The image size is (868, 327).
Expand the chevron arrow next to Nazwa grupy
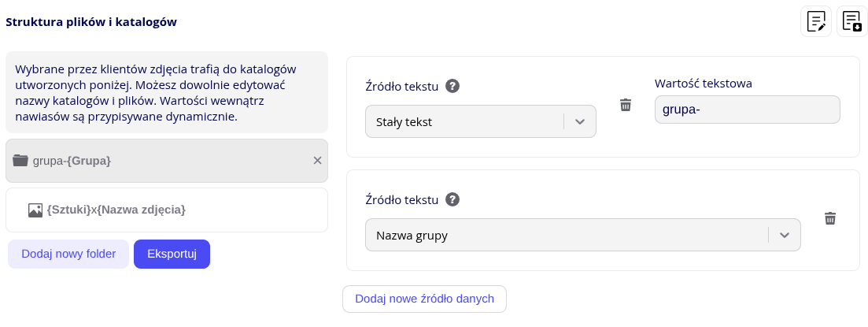(x=784, y=235)
